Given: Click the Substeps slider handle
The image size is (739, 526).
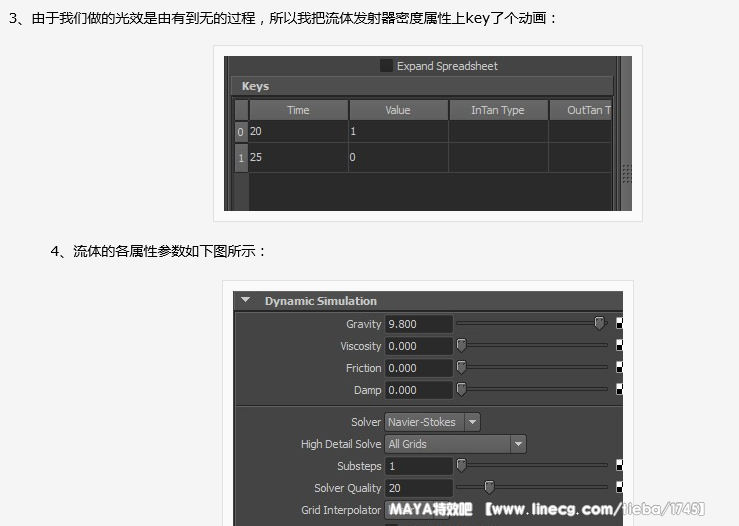Looking at the screenshot, I should (x=461, y=466).
